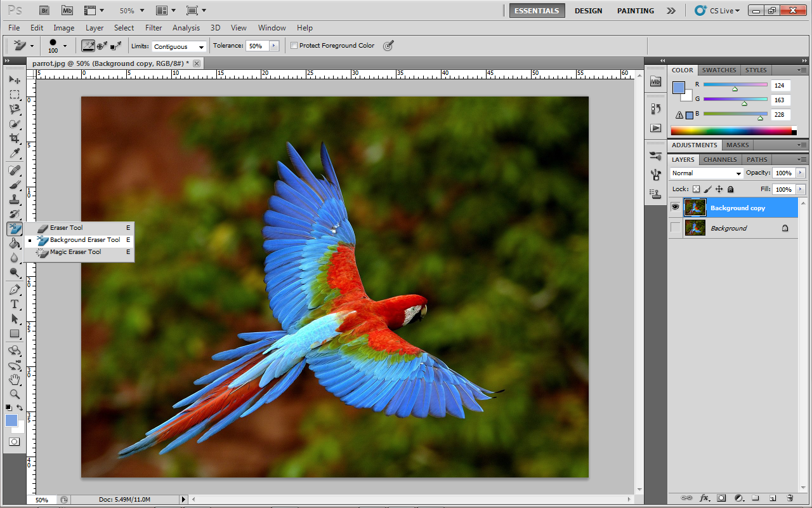Viewport: 812px width, 508px height.
Task: Select the Rectangular Marquee tool
Action: click(x=15, y=95)
